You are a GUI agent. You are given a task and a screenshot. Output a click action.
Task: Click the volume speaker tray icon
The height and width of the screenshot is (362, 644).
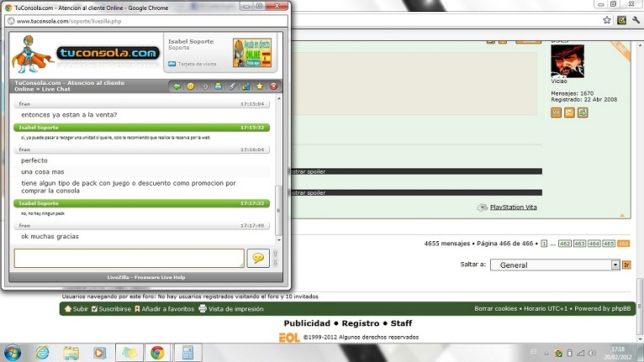[x=592, y=353]
